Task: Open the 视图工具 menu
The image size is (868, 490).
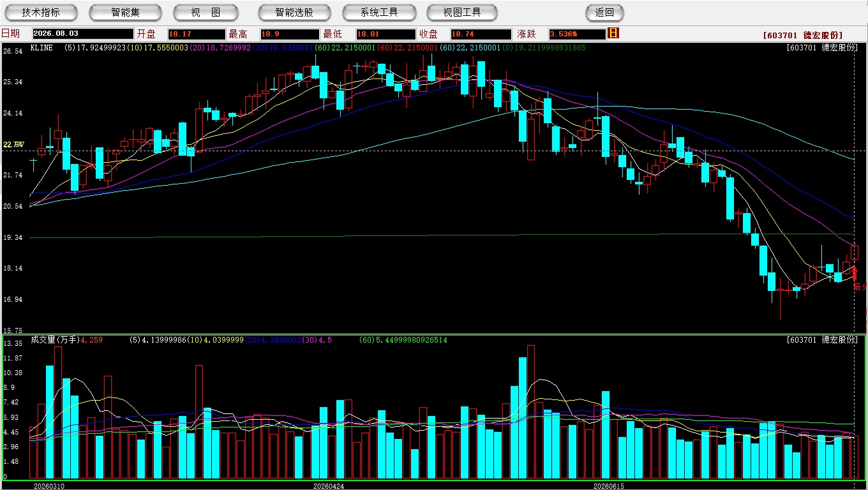Action: [463, 12]
